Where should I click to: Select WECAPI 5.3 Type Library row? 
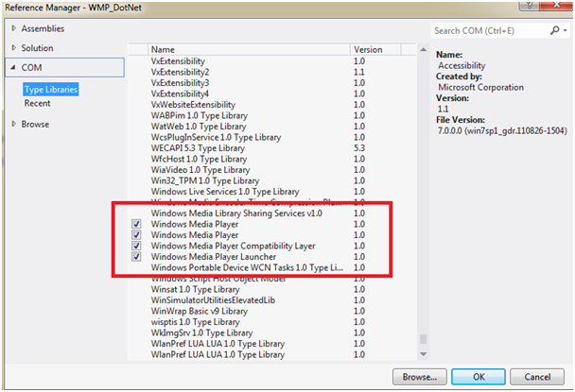(198, 148)
